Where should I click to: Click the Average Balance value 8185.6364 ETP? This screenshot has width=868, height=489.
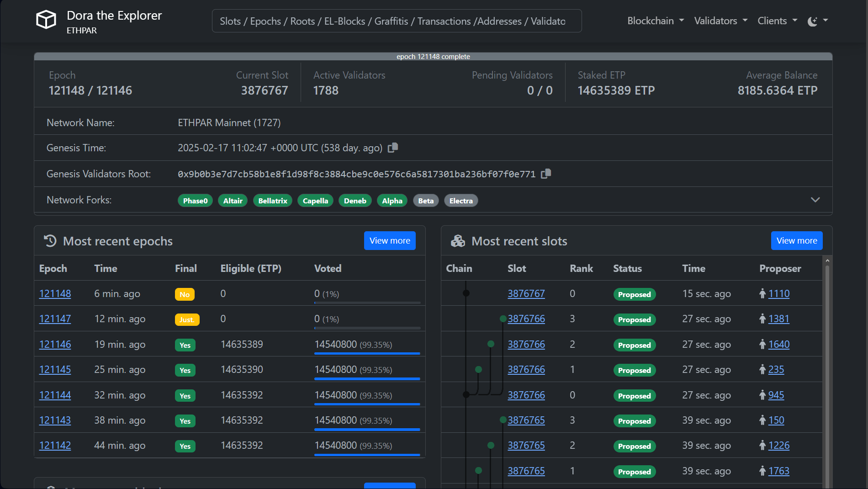click(778, 90)
